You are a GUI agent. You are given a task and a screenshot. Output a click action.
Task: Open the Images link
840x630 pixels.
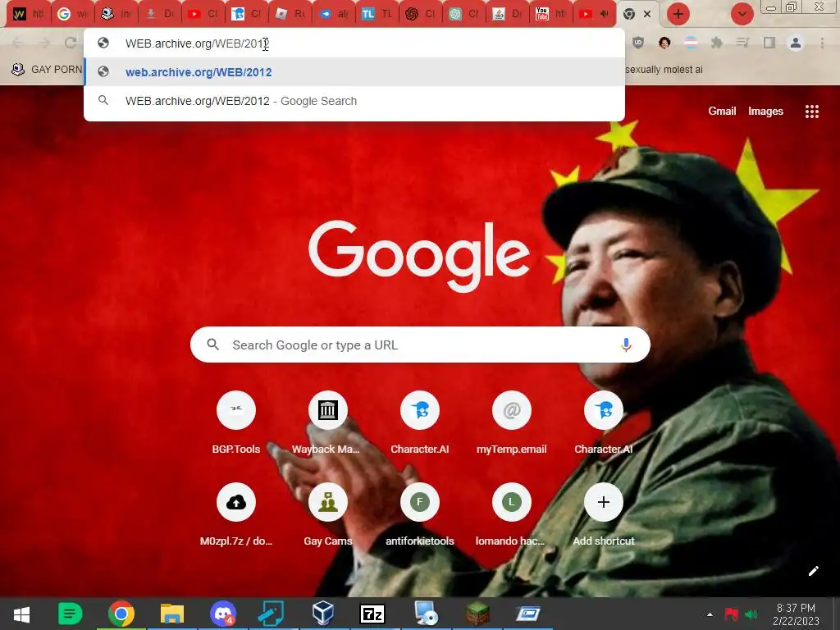pyautogui.click(x=765, y=112)
